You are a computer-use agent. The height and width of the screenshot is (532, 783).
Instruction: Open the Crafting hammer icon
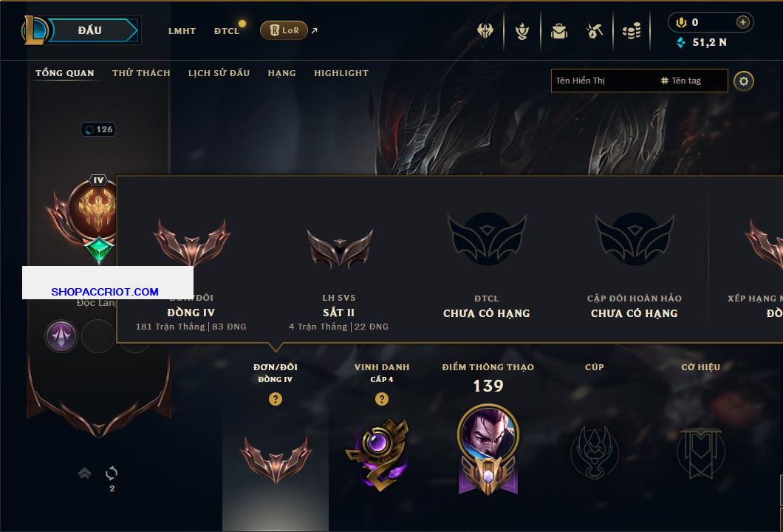coord(594,32)
